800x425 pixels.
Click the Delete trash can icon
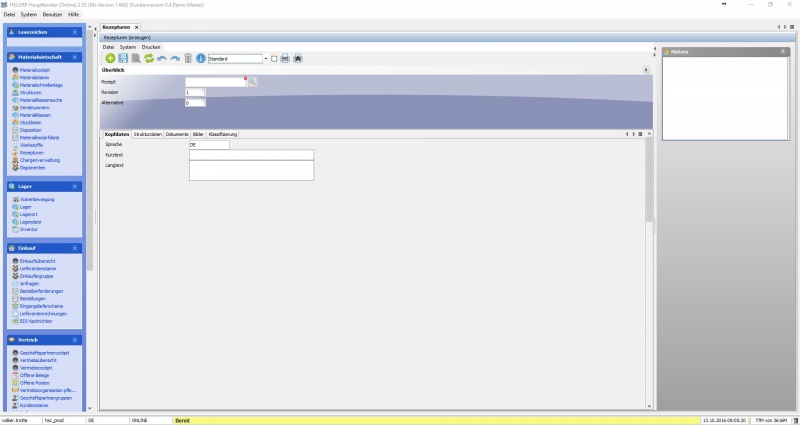click(188, 59)
